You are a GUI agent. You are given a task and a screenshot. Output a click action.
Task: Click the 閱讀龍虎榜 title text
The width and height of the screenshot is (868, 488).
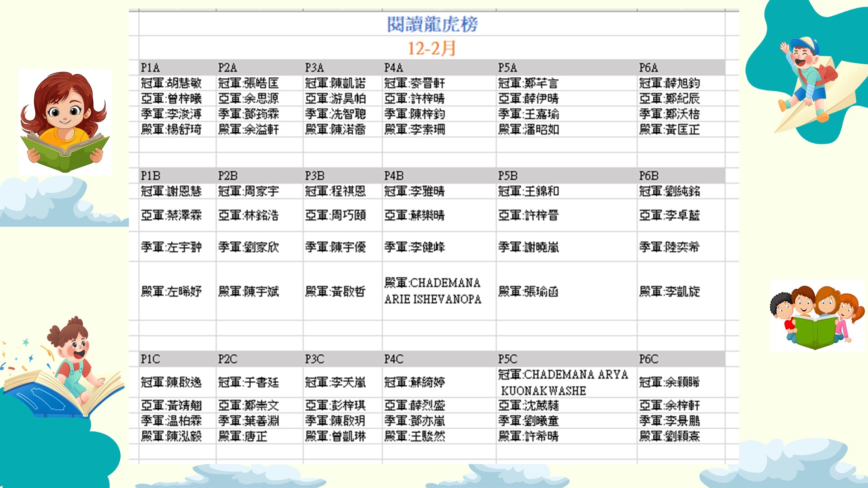point(432,24)
